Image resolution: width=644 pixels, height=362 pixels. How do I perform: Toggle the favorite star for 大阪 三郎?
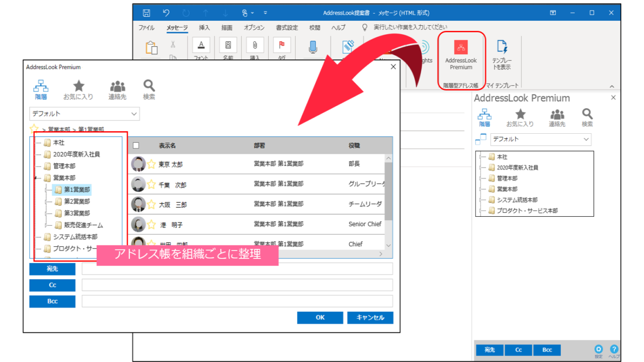pyautogui.click(x=151, y=204)
